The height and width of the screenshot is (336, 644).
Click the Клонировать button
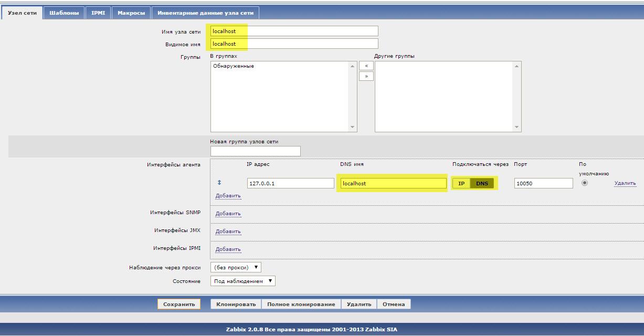[x=236, y=304]
